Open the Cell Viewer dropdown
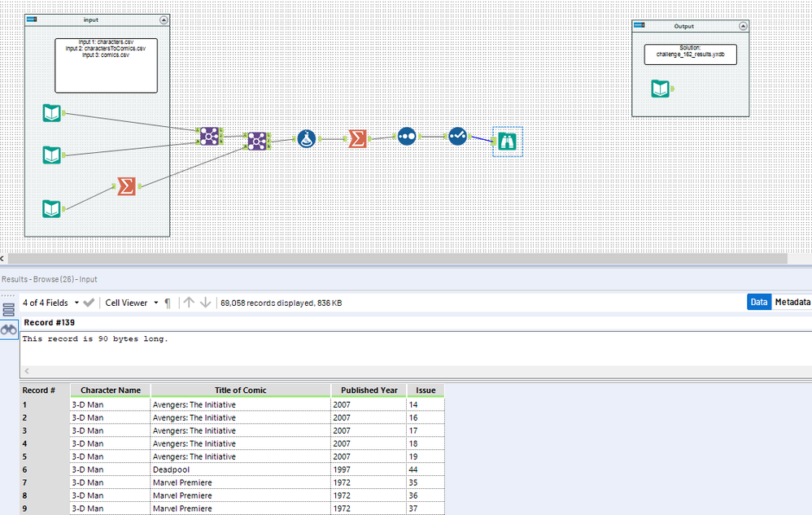The width and height of the screenshot is (812, 515). pyautogui.click(x=132, y=303)
